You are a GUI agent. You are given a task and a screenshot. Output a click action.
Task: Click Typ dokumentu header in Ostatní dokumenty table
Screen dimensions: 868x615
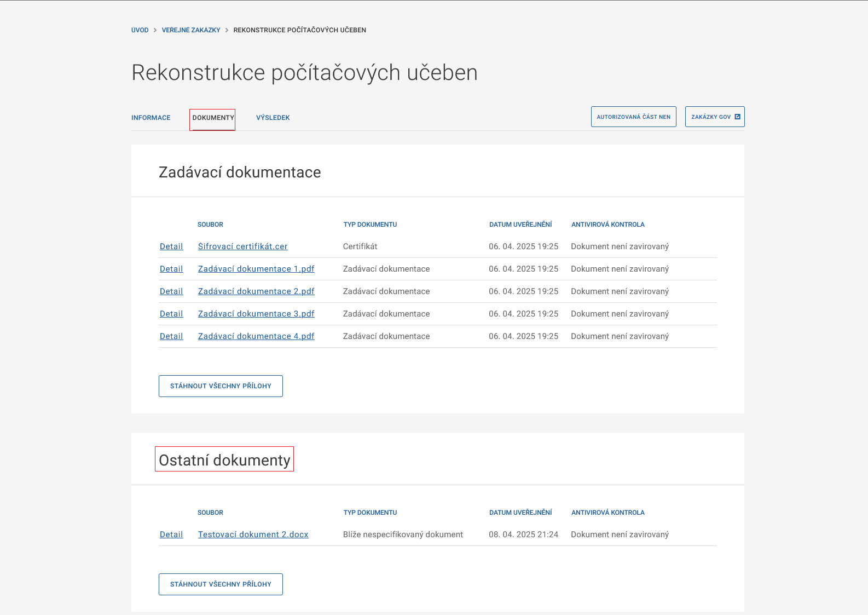click(x=370, y=513)
